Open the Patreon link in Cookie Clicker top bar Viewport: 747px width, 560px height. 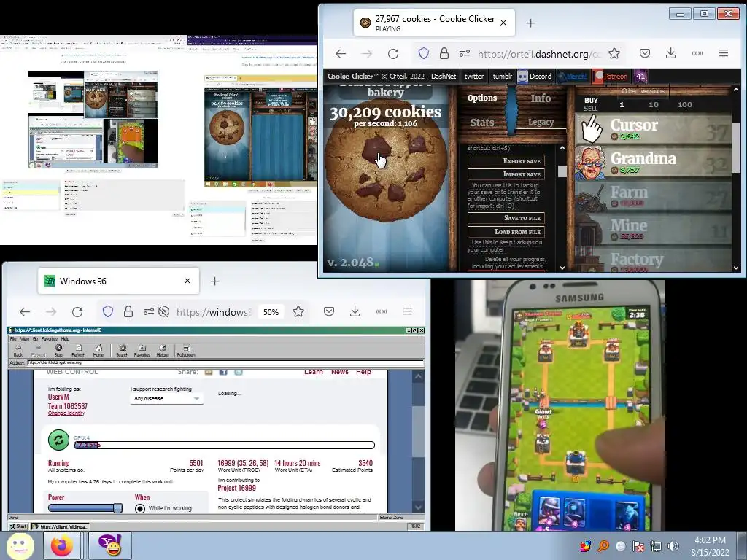coord(615,76)
